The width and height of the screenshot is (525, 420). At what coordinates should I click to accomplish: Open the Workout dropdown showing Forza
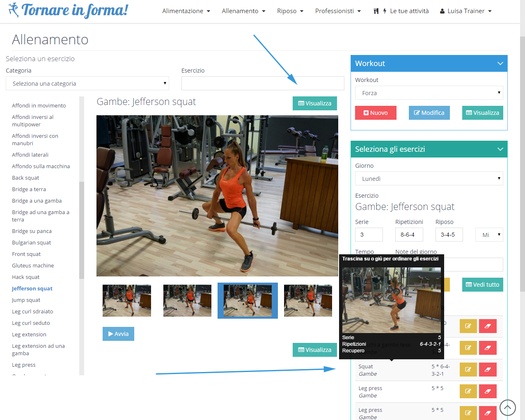coord(429,93)
